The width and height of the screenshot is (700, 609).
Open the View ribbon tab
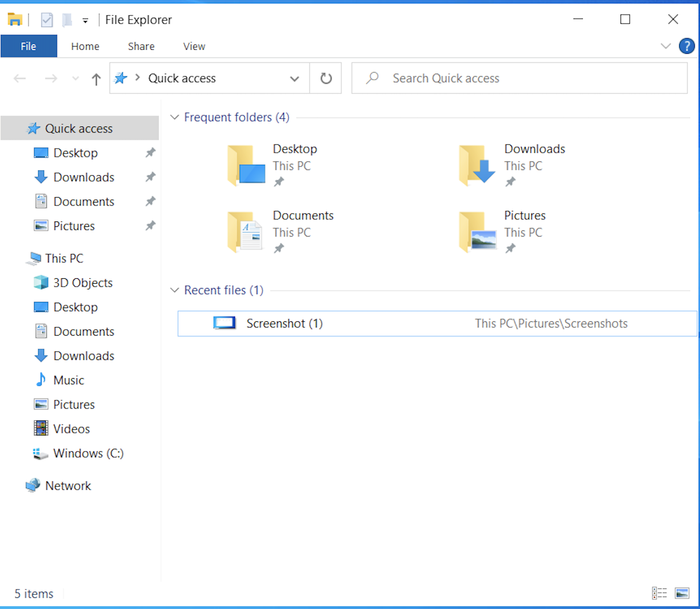click(x=194, y=47)
